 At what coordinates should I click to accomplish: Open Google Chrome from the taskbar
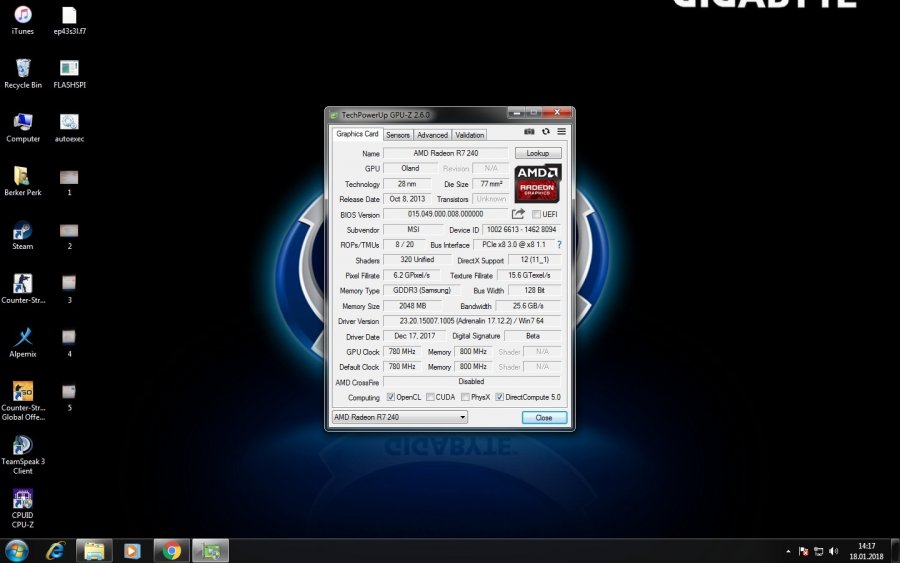tap(171, 551)
